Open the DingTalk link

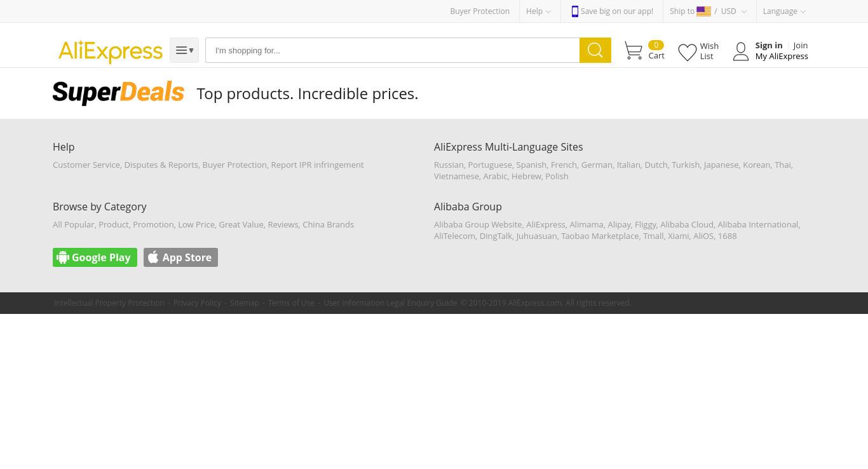pos(496,236)
